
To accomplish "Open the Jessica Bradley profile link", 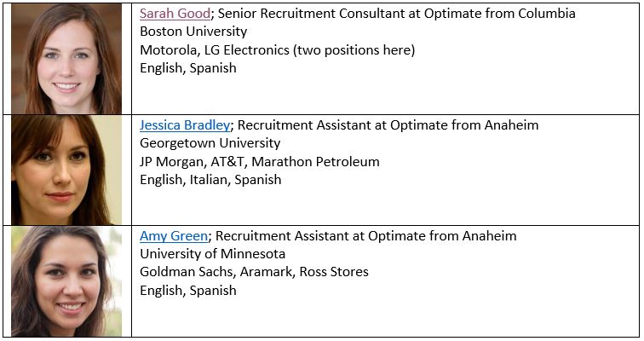I will point(185,125).
